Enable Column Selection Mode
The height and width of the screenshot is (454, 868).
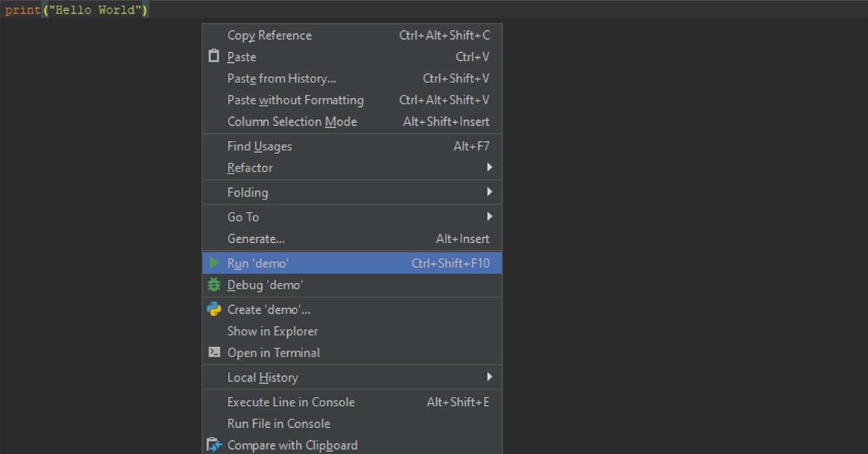pyautogui.click(x=292, y=121)
